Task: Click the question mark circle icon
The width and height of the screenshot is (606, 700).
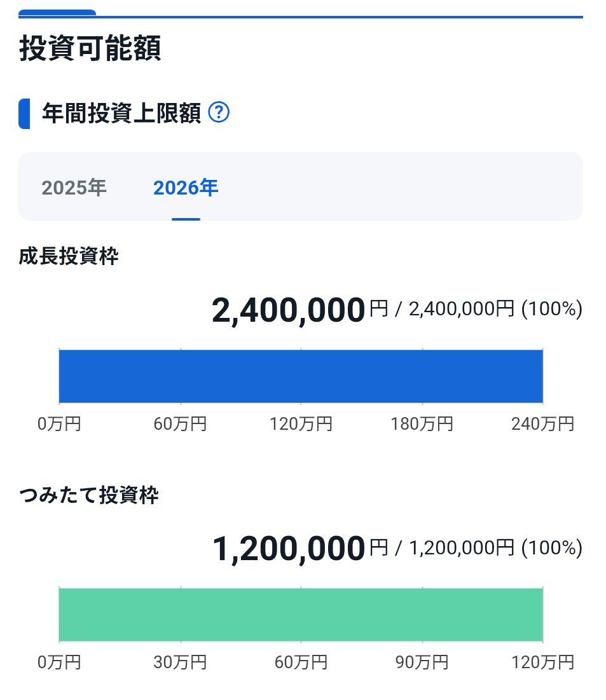Action: tap(219, 112)
